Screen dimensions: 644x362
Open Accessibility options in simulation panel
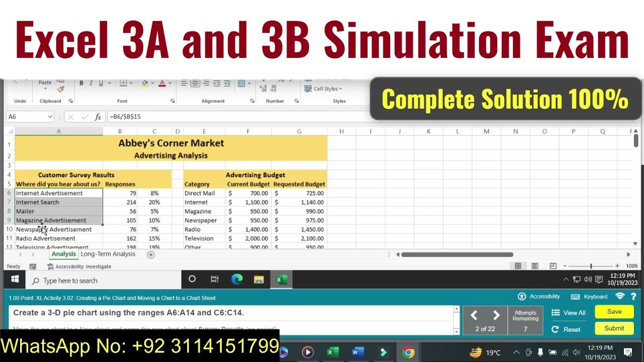(x=539, y=297)
